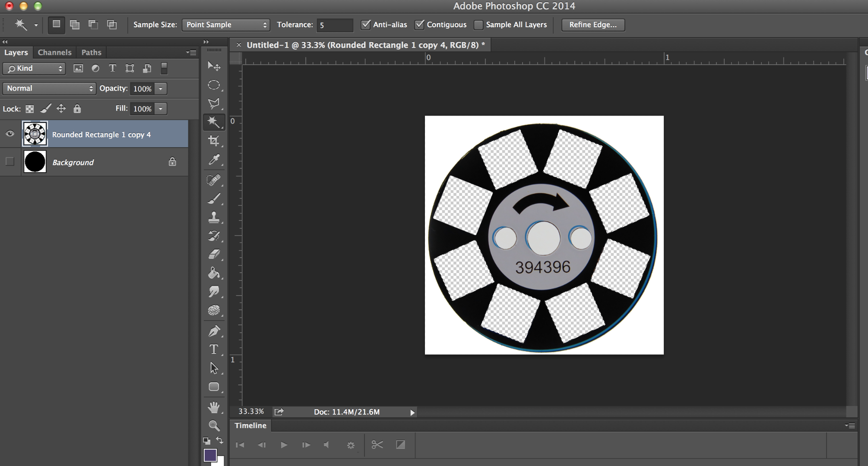
Task: Hide the Rounded Rectangle 1 copy 4 layer
Action: click(x=10, y=134)
